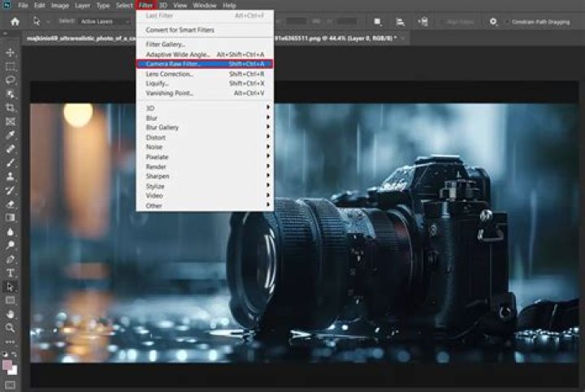Expand the Other filter submenu

click(205, 205)
